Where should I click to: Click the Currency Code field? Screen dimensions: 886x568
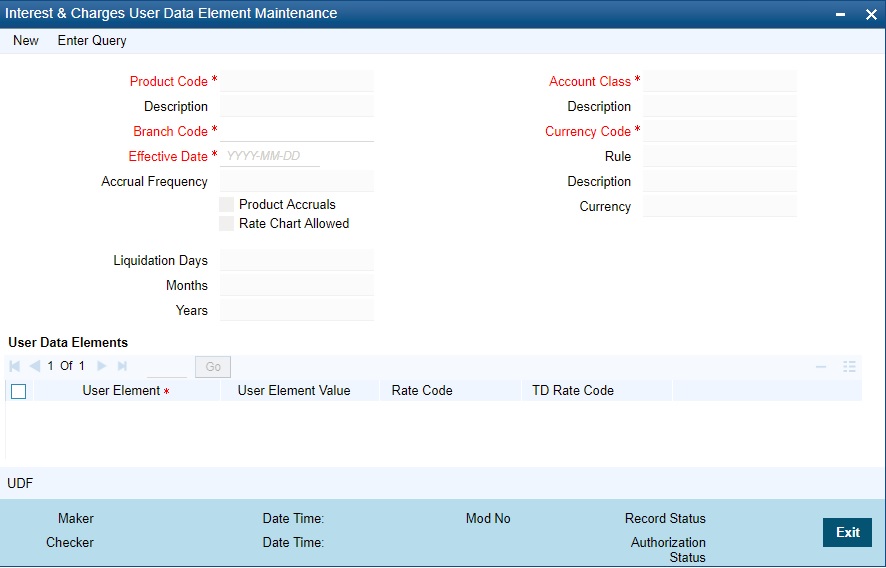point(720,131)
